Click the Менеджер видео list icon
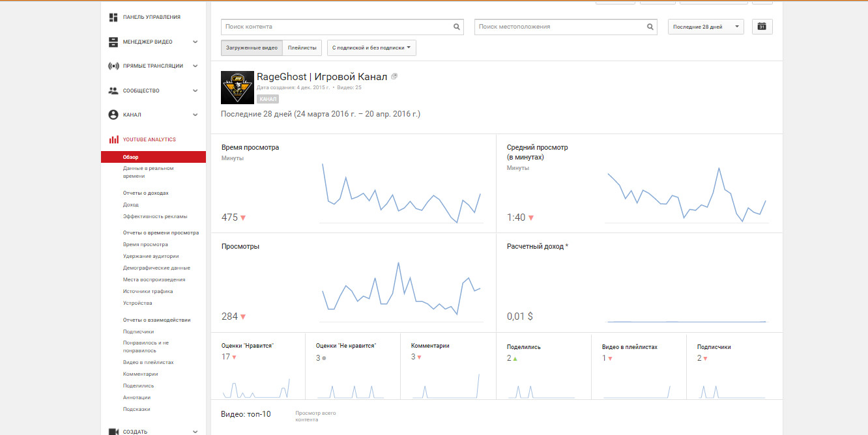Image resolution: width=868 pixels, height=435 pixels. pyautogui.click(x=113, y=42)
